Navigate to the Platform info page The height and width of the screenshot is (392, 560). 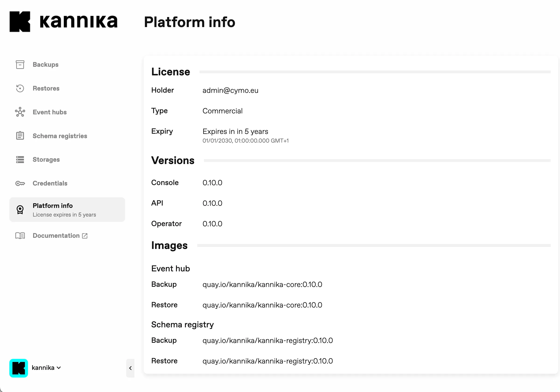[x=53, y=206]
